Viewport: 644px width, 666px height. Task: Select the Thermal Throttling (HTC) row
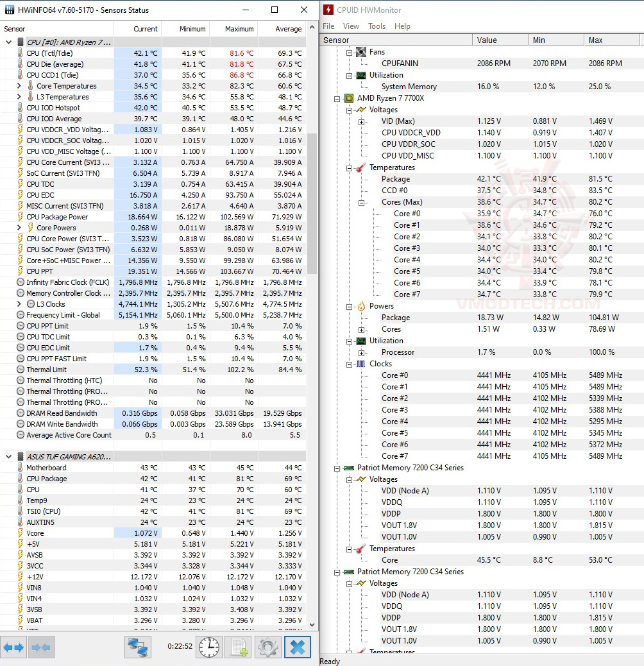(x=153, y=380)
